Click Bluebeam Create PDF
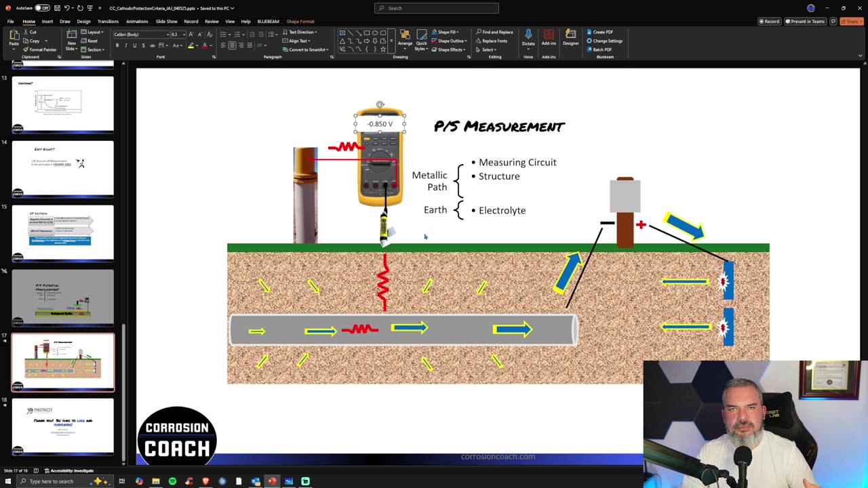The image size is (868, 488). (x=600, y=32)
